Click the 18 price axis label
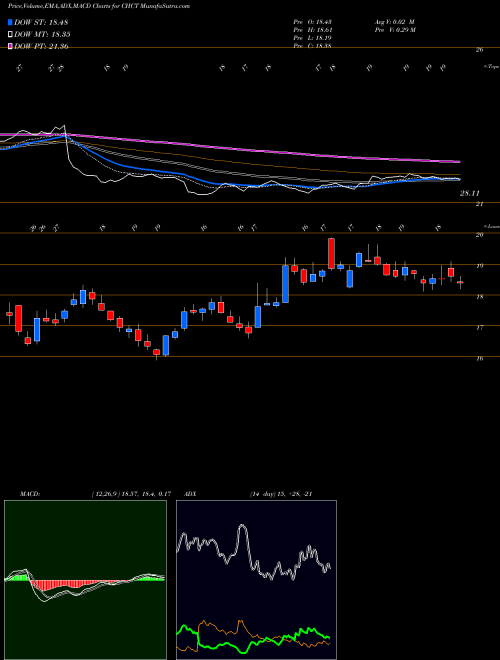 [479, 297]
